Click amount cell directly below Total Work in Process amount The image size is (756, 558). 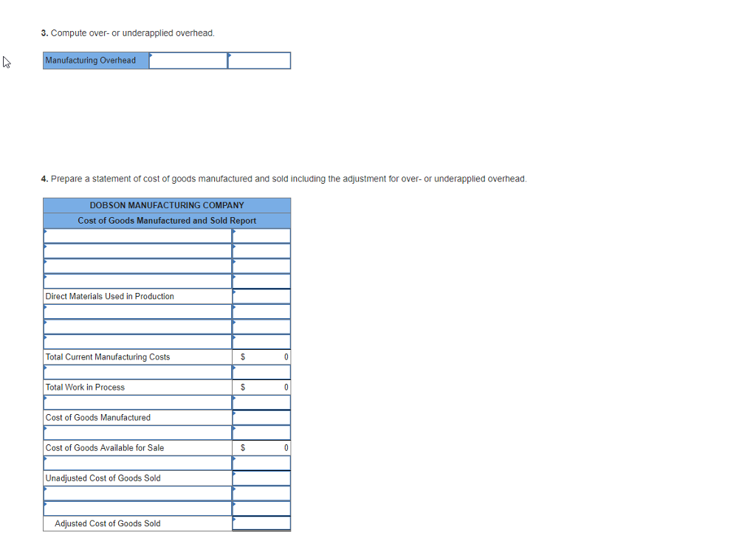tap(261, 403)
